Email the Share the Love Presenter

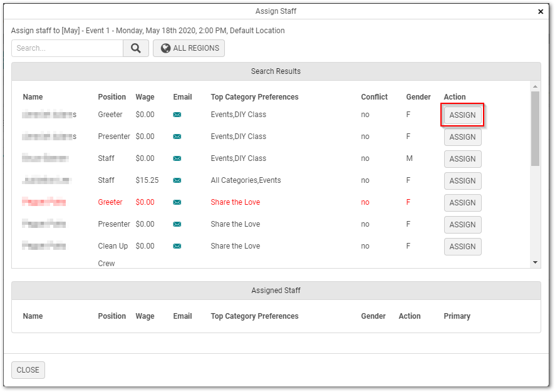(177, 224)
